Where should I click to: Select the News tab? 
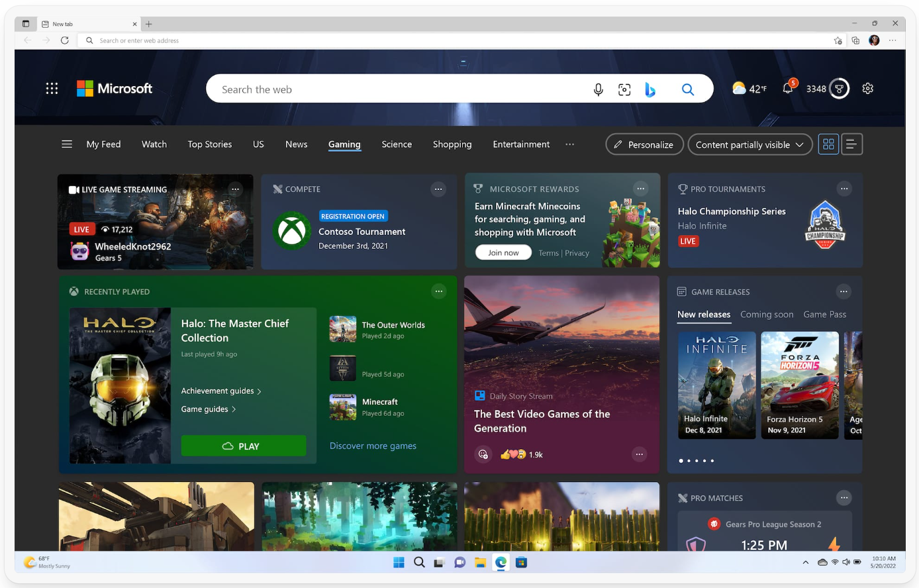coord(296,144)
